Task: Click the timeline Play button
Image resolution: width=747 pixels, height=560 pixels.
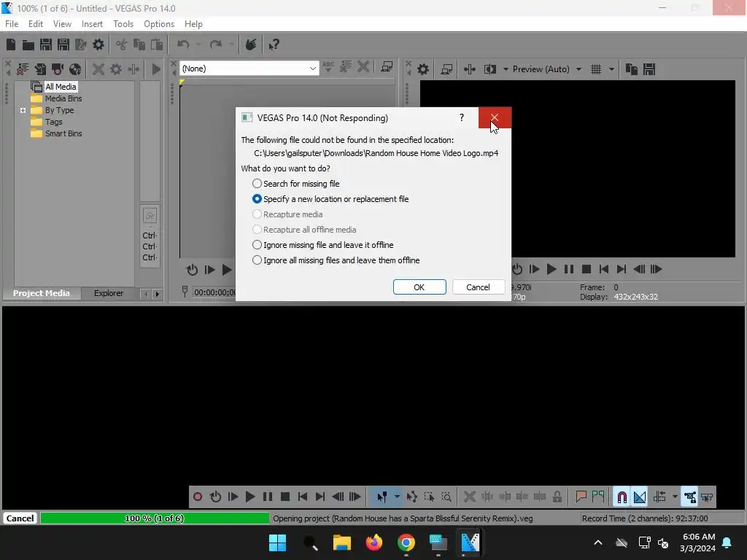Action: (250, 497)
